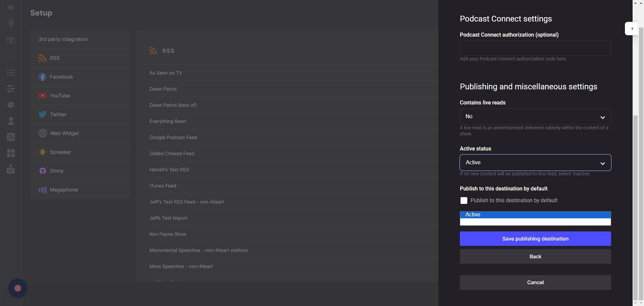Collapse the side panel arrow tab
This screenshot has height=306, width=644.
click(x=632, y=29)
